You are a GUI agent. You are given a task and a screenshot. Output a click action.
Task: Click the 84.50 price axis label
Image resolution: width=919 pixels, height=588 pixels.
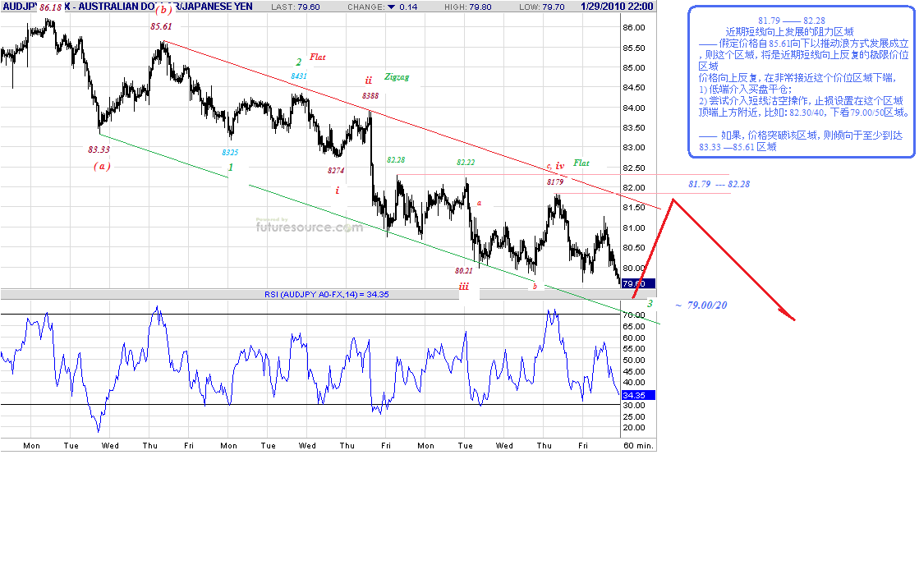tap(633, 88)
